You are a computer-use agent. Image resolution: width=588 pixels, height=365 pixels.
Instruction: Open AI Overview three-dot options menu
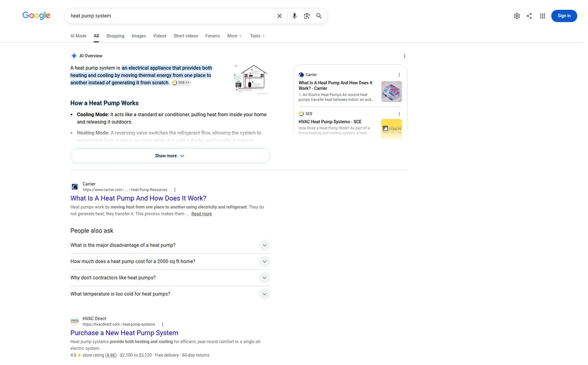[404, 56]
